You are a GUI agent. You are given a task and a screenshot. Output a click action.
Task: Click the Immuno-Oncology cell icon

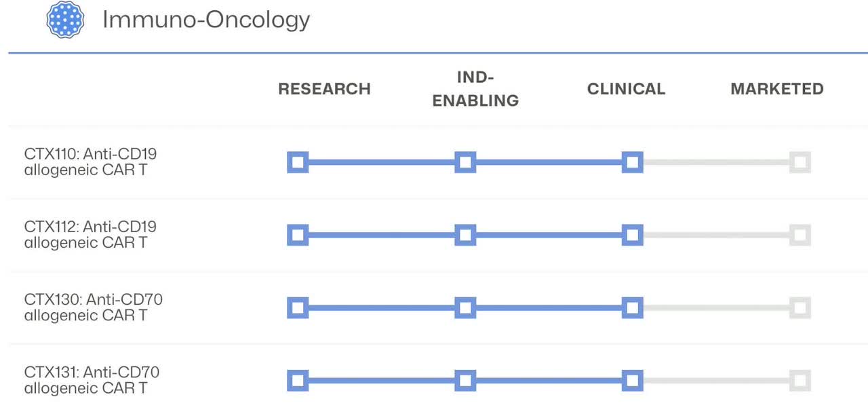[x=65, y=20]
